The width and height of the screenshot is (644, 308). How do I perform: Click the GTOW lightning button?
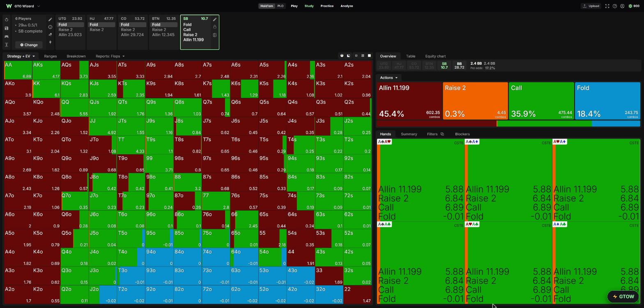click(x=623, y=296)
